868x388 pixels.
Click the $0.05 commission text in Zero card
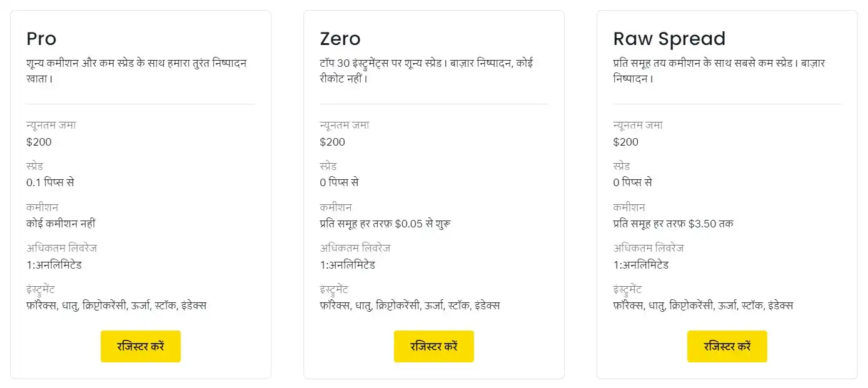pyautogui.click(x=385, y=223)
